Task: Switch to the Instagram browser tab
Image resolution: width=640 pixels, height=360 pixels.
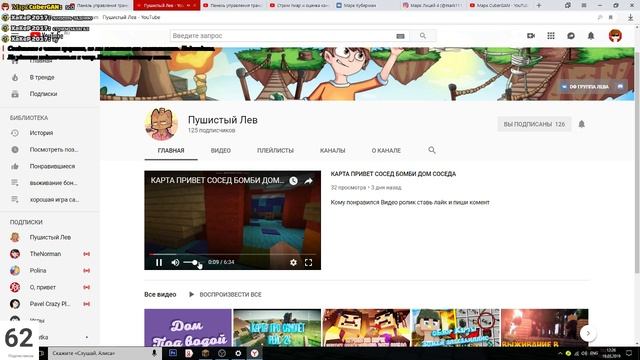Action: (433, 5)
